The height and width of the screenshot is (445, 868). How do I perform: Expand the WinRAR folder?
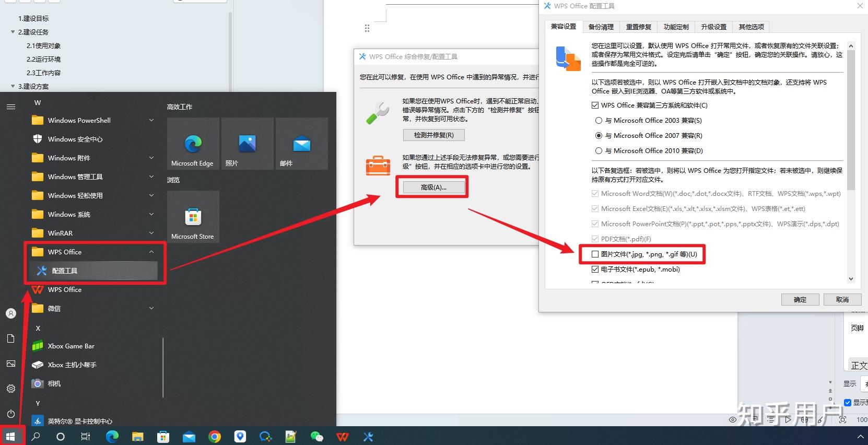point(151,233)
